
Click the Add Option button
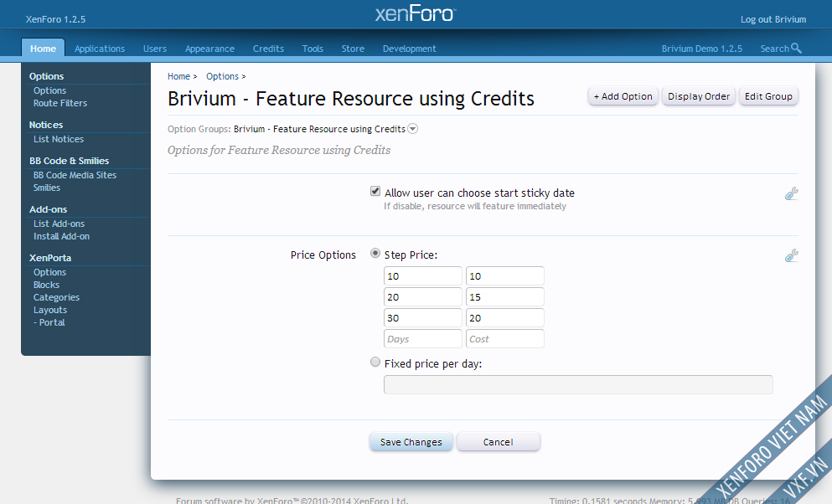pyautogui.click(x=623, y=96)
